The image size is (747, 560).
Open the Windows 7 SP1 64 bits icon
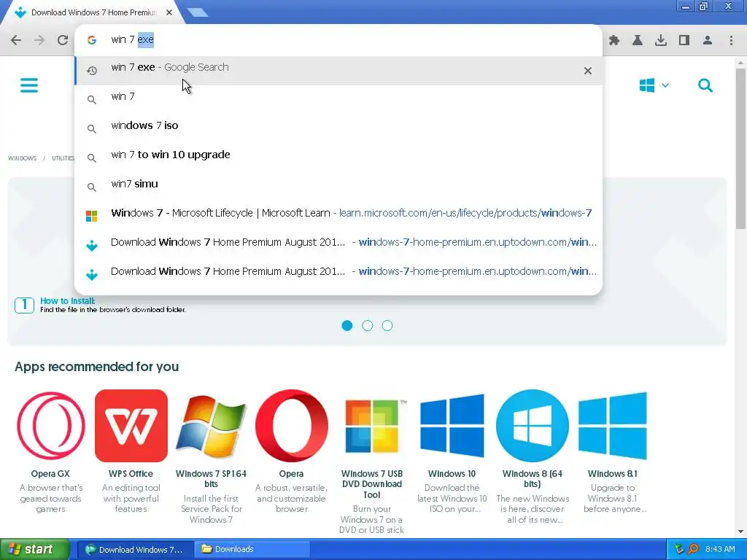(x=211, y=426)
